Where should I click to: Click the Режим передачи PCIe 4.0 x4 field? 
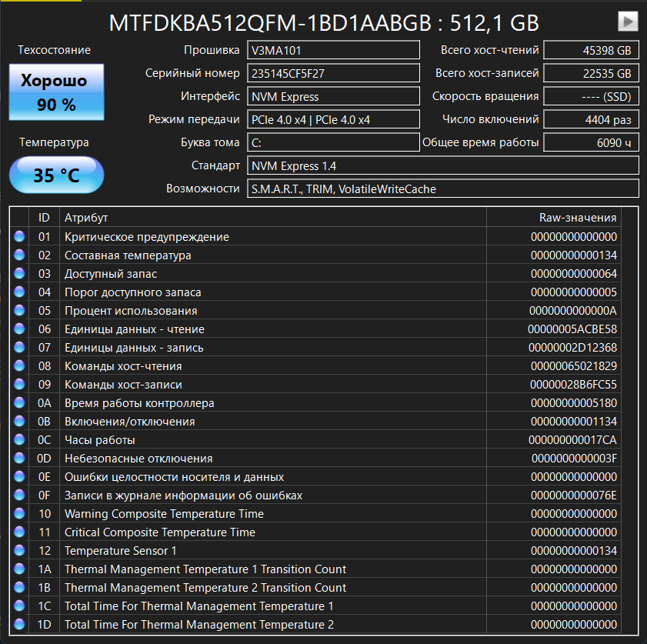333,120
